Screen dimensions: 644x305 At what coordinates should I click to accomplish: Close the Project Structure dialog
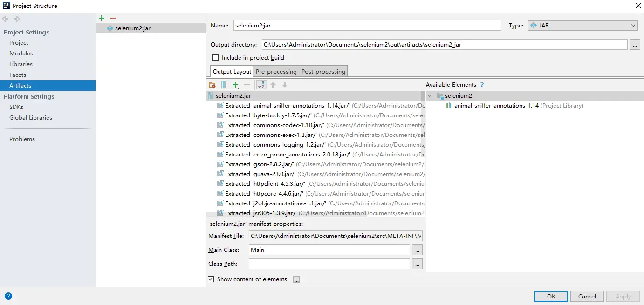tap(638, 6)
